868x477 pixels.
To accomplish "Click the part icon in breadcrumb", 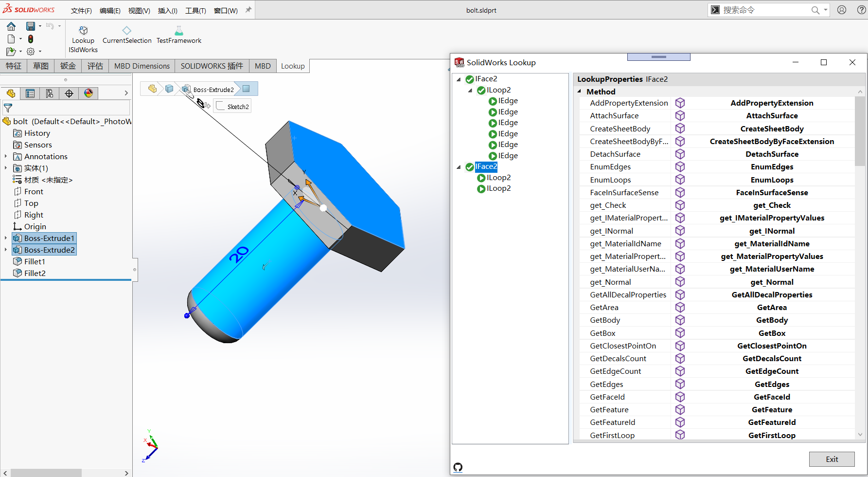I will (x=153, y=89).
